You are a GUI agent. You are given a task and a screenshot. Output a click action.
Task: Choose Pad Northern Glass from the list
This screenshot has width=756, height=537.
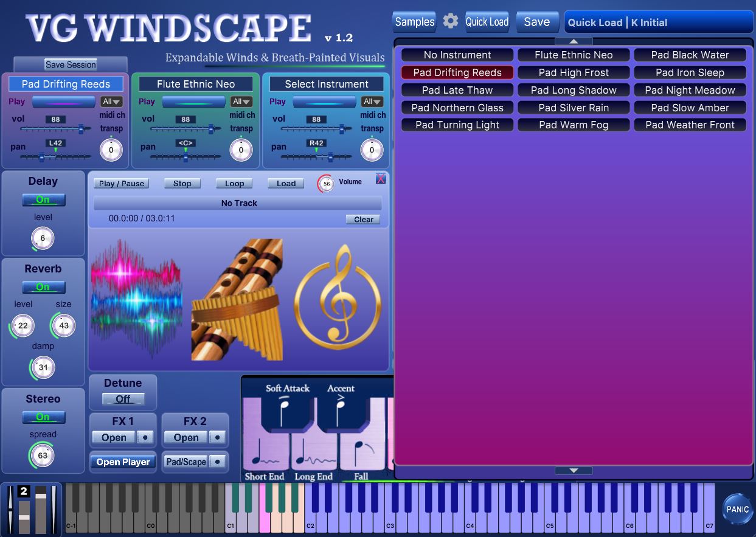(457, 108)
